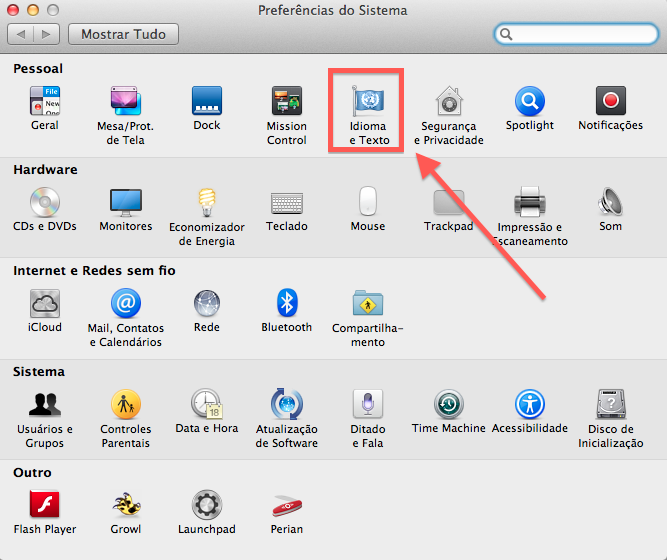
Task: Click the search field in the toolbar
Action: coord(576,34)
